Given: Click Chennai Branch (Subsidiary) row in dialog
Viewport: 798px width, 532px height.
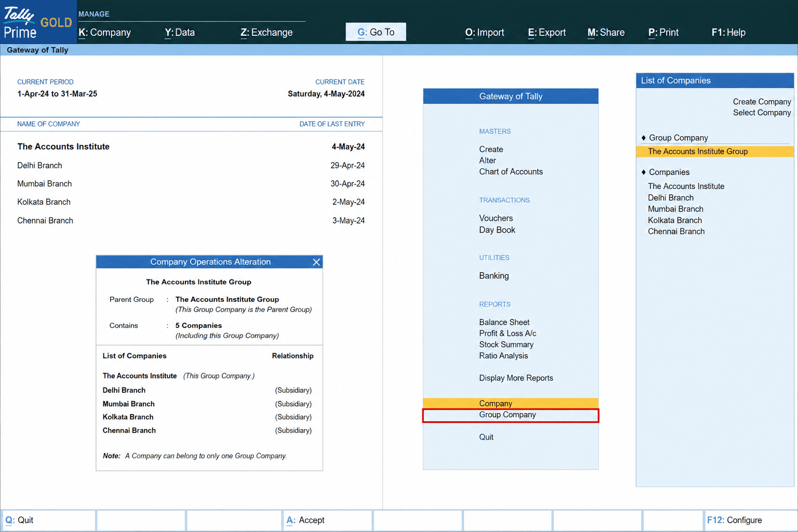Looking at the screenshot, I should (x=207, y=431).
